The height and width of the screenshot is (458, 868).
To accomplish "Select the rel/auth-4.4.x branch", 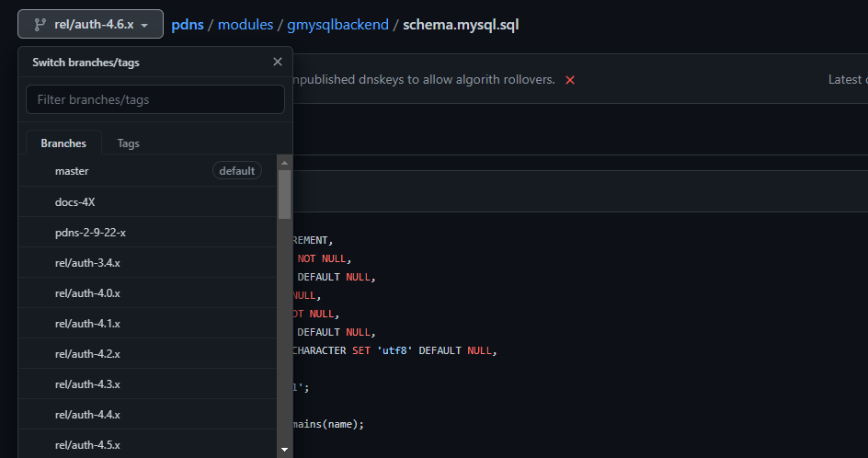I will 148,415.
